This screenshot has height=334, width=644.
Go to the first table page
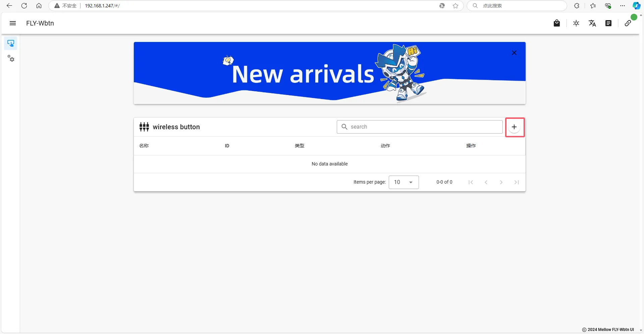pyautogui.click(x=471, y=182)
